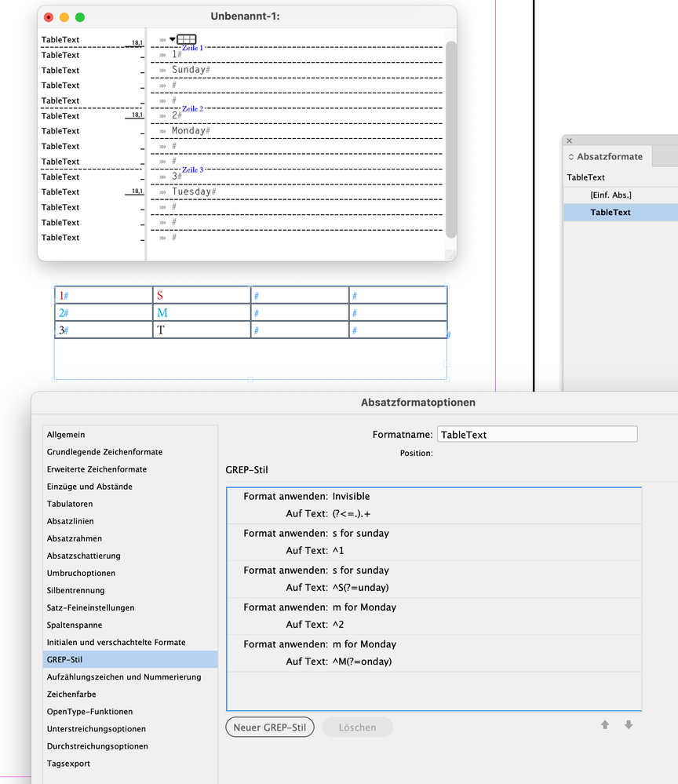
Task: Click move GREP style down arrow
Action: pyautogui.click(x=629, y=724)
